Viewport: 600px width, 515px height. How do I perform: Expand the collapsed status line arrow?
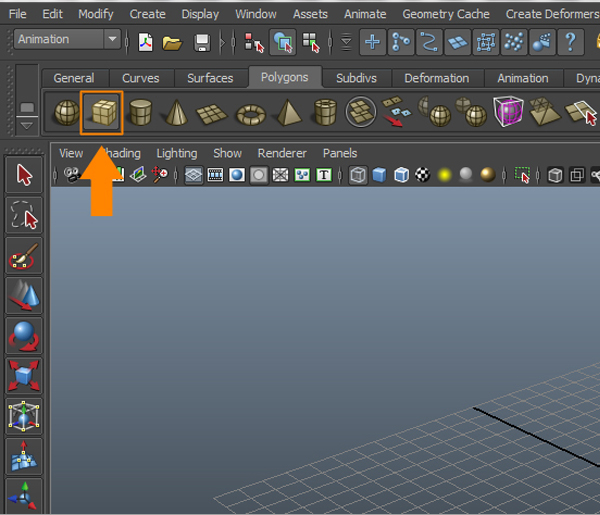(222, 42)
